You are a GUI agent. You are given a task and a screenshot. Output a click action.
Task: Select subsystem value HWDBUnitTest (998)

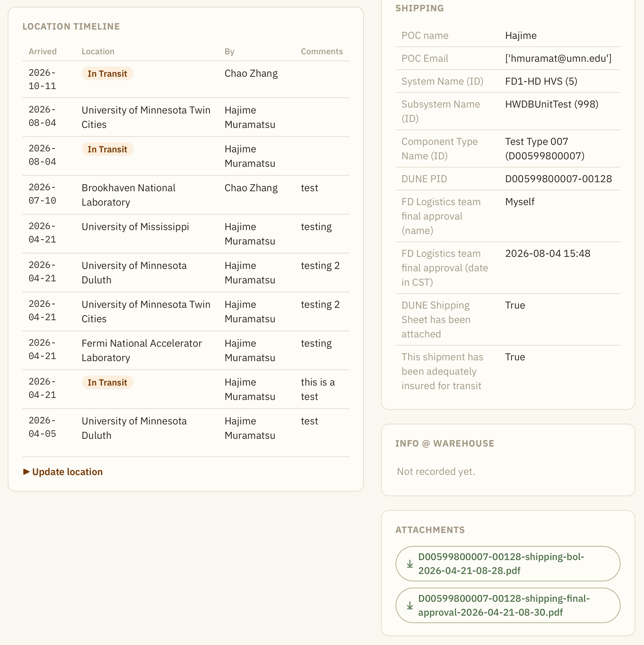click(x=552, y=104)
